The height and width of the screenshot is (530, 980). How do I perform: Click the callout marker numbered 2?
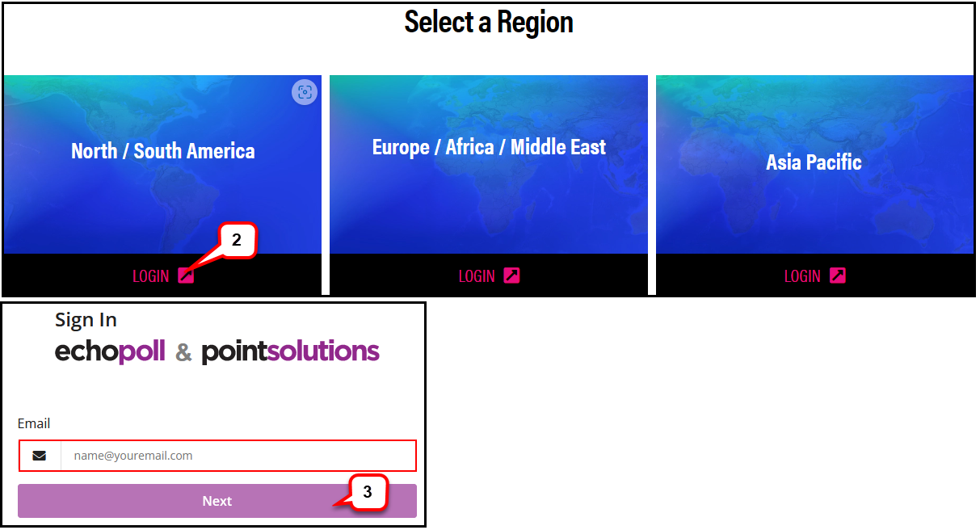[237, 240]
